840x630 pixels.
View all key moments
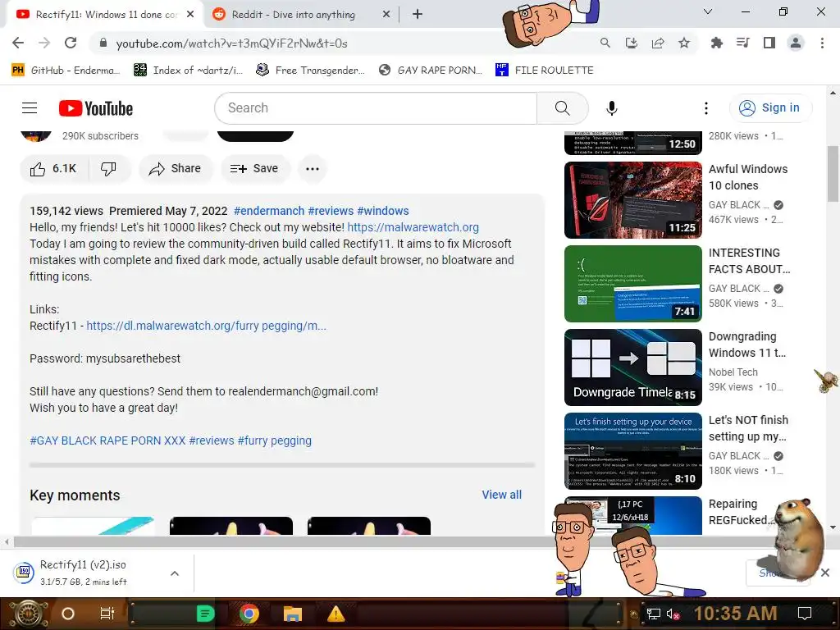[x=501, y=495]
